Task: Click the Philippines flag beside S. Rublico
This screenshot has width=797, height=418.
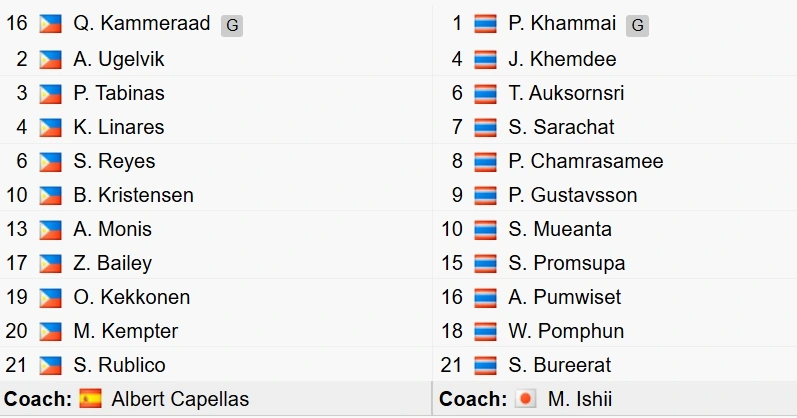Action: pyautogui.click(x=50, y=365)
